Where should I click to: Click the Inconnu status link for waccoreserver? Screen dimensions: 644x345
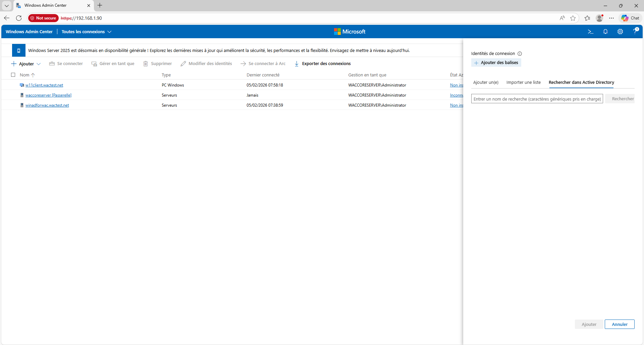pos(457,95)
